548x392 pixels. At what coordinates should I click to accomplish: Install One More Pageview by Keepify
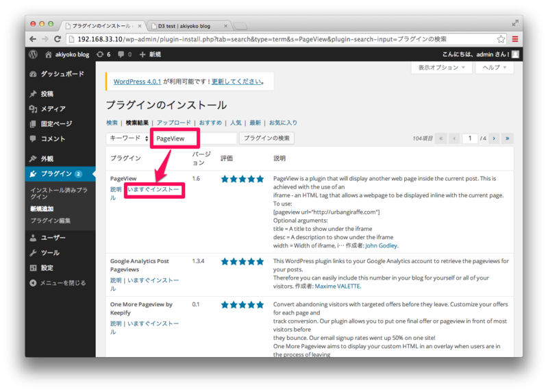tap(153, 323)
